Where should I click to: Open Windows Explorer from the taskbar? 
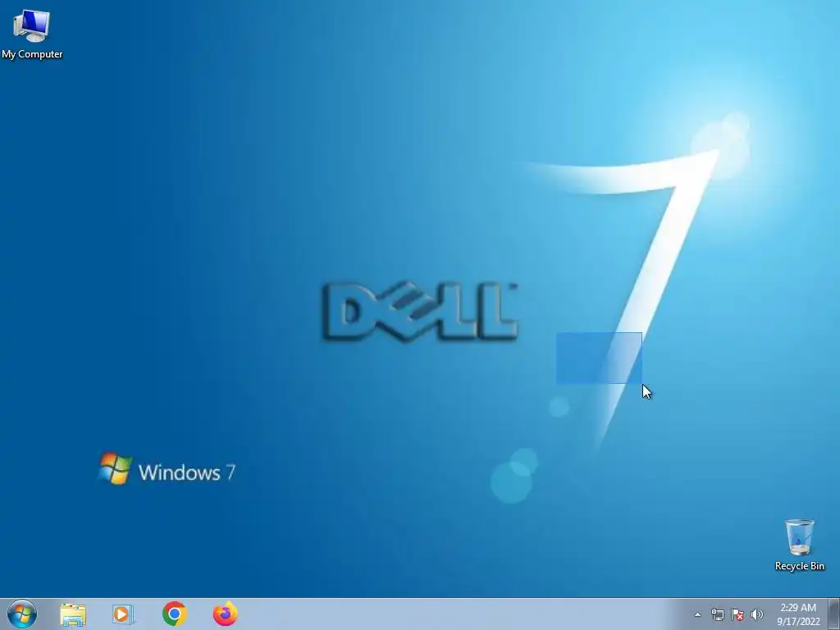73,614
